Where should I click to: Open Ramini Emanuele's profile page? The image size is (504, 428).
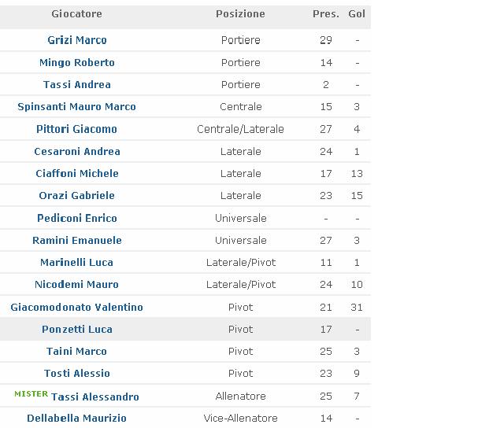(77, 240)
